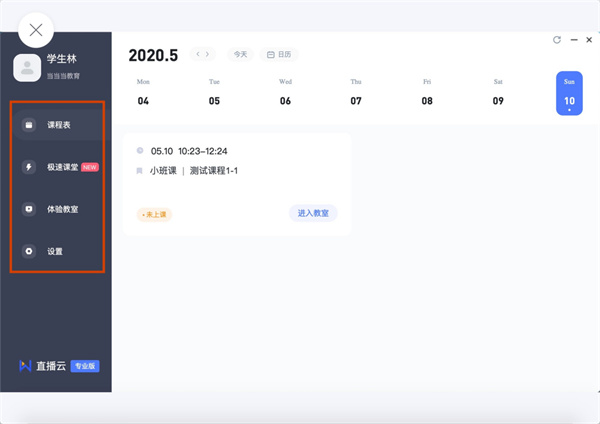Select Thu 07 in week strip
The height and width of the screenshot is (424, 600).
tap(356, 93)
